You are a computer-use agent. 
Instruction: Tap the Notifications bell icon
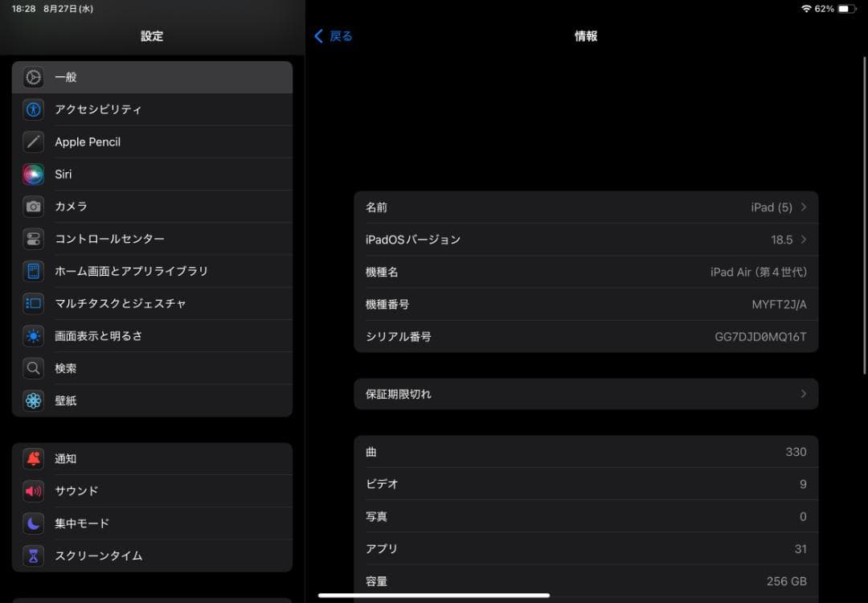[32, 458]
